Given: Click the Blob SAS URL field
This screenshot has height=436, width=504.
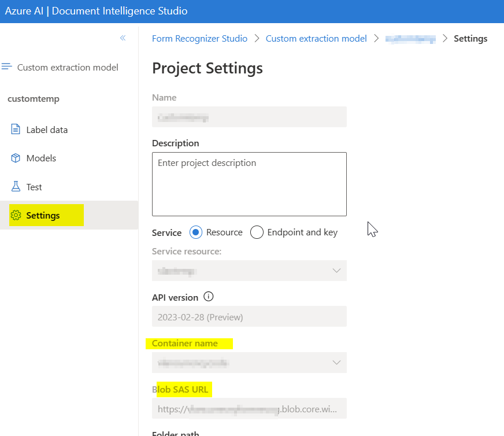Looking at the screenshot, I should coord(249,408).
